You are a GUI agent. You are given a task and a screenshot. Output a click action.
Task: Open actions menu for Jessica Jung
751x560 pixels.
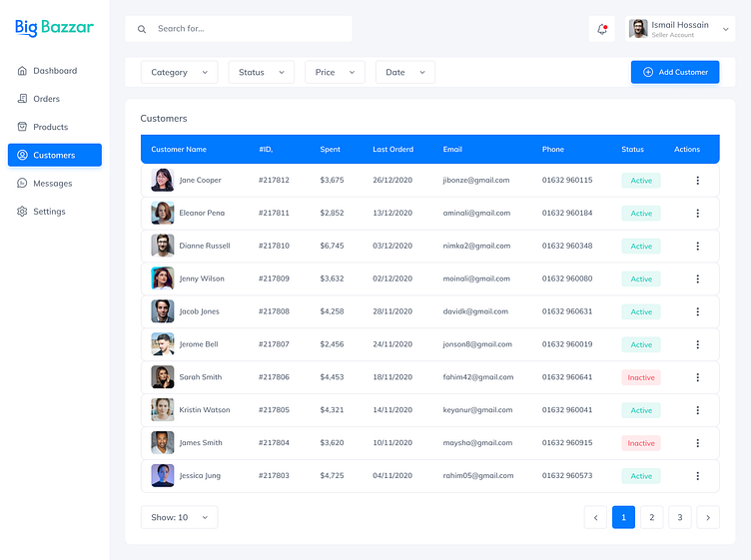(x=697, y=476)
